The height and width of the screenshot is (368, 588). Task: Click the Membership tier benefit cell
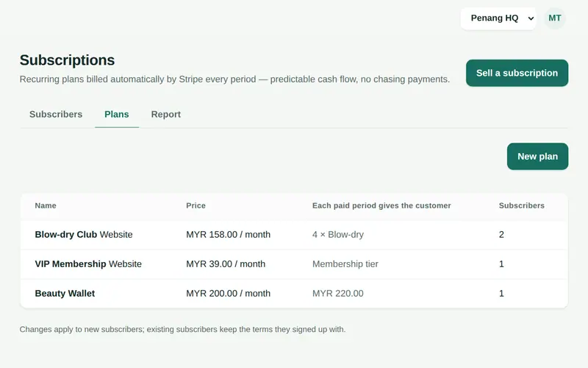pyautogui.click(x=345, y=264)
